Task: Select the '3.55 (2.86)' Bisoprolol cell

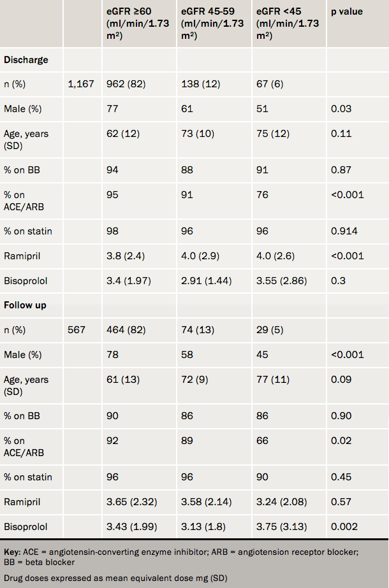Action: click(278, 280)
